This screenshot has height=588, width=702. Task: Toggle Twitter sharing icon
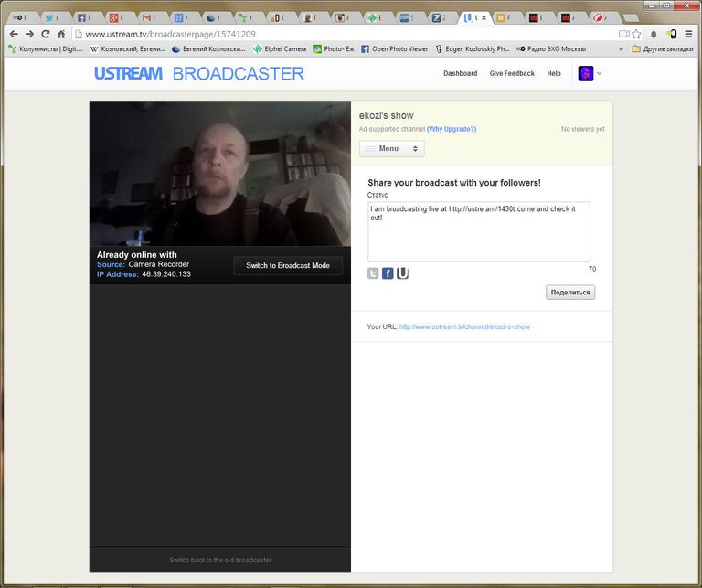point(373,273)
